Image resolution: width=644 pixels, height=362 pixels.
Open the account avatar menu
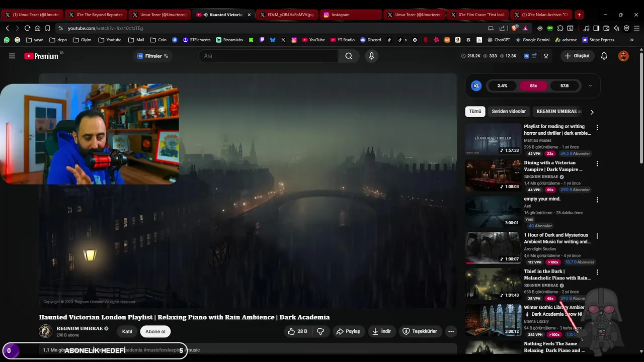point(623,56)
